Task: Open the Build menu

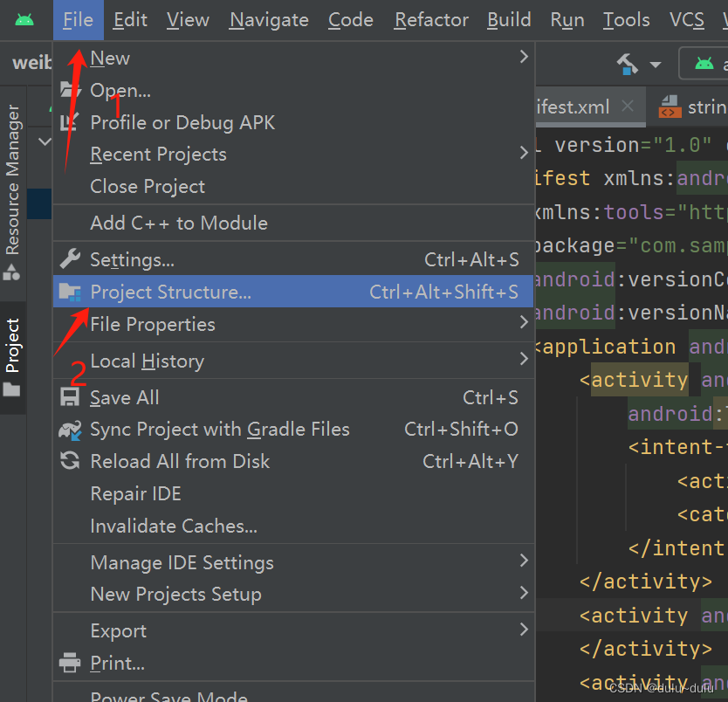Action: tap(509, 20)
